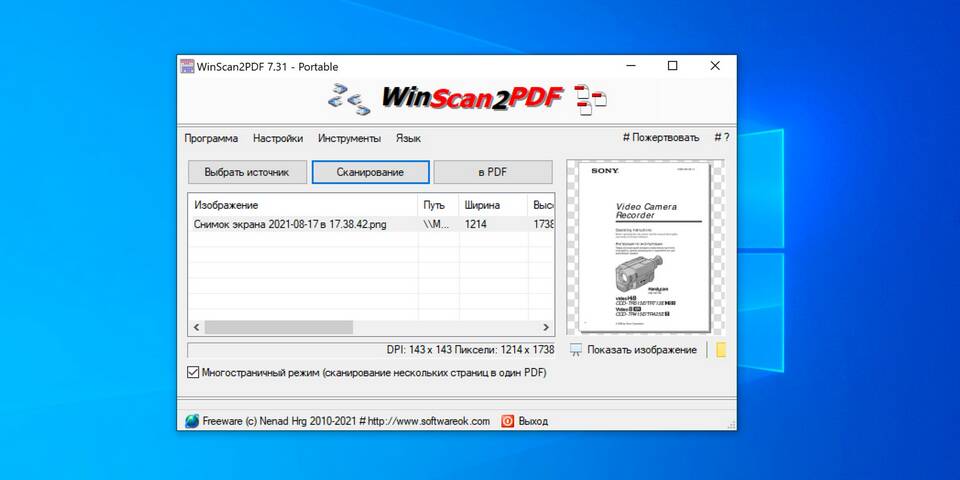Viewport: 960px width, 480px height.
Task: Maximize the WinScan2PDF window
Action: (672, 66)
